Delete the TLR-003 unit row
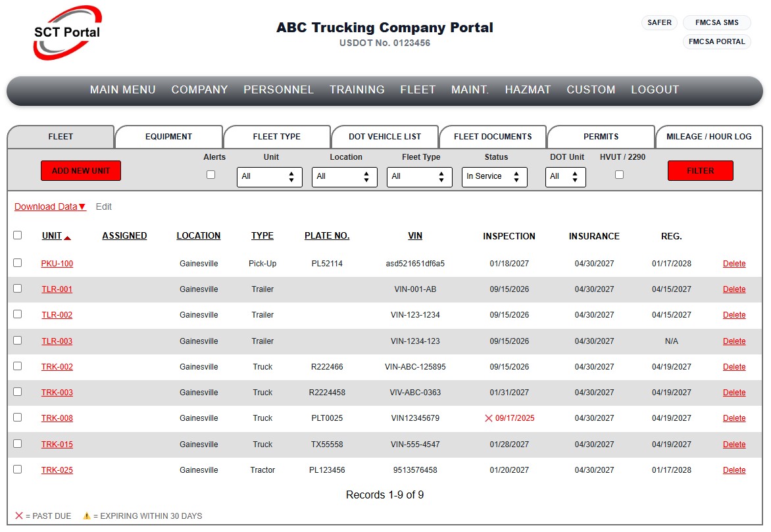This screenshot has height=532, width=771. (734, 341)
